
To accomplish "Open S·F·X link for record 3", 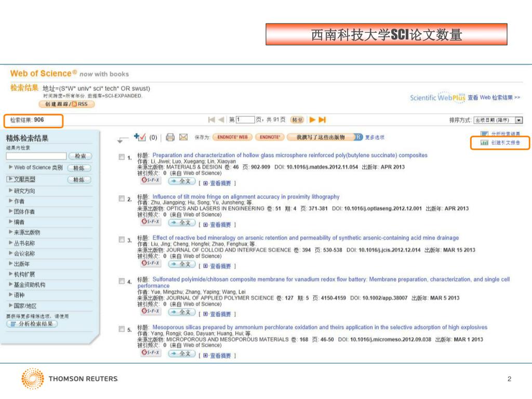I will [151, 263].
